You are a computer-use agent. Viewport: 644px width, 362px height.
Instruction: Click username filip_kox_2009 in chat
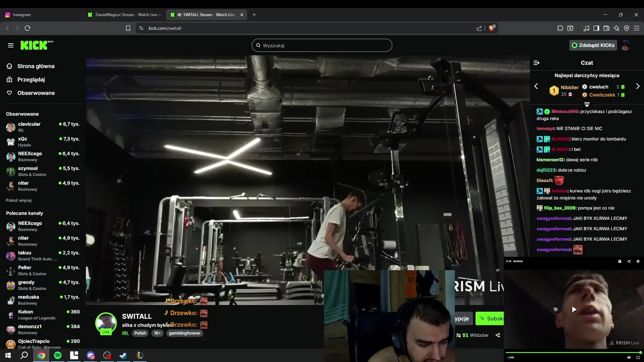560,208
